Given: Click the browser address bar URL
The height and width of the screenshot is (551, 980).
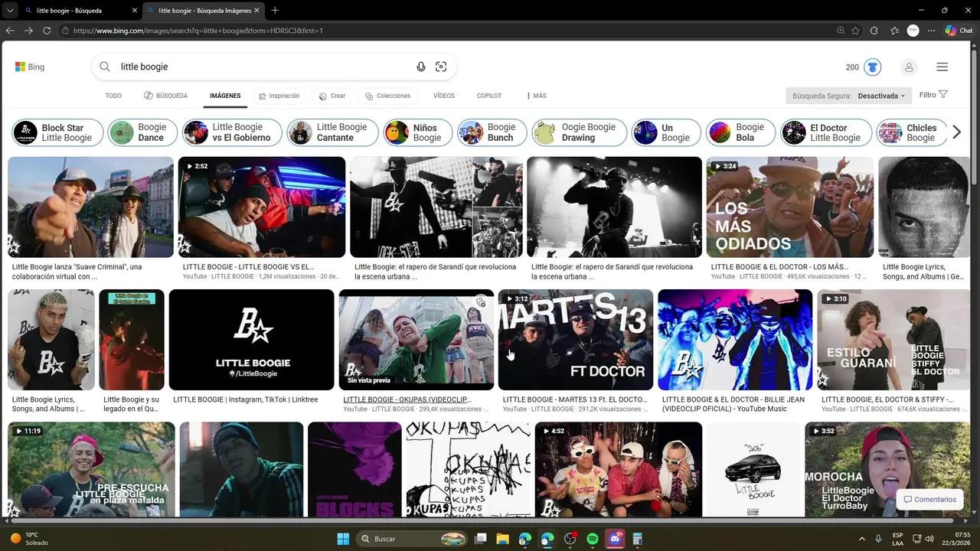Looking at the screenshot, I should point(198,31).
